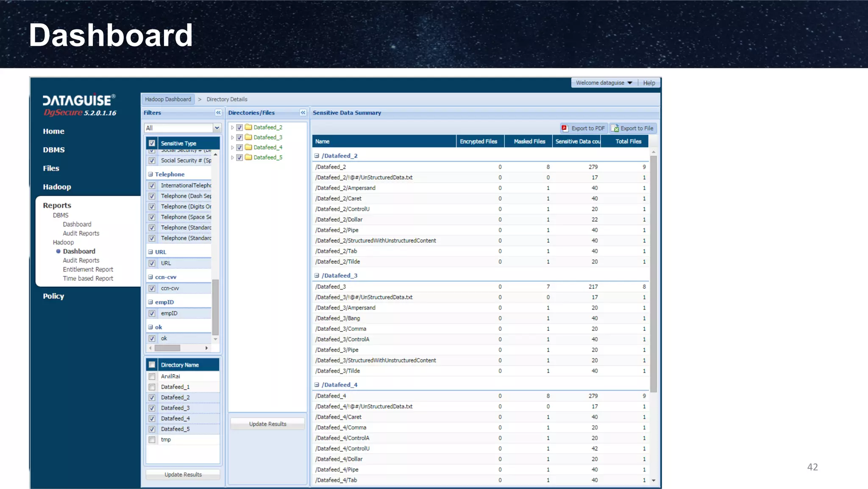Click the Datafeed_2 folder icon
The height and width of the screenshot is (489, 868).
249,127
